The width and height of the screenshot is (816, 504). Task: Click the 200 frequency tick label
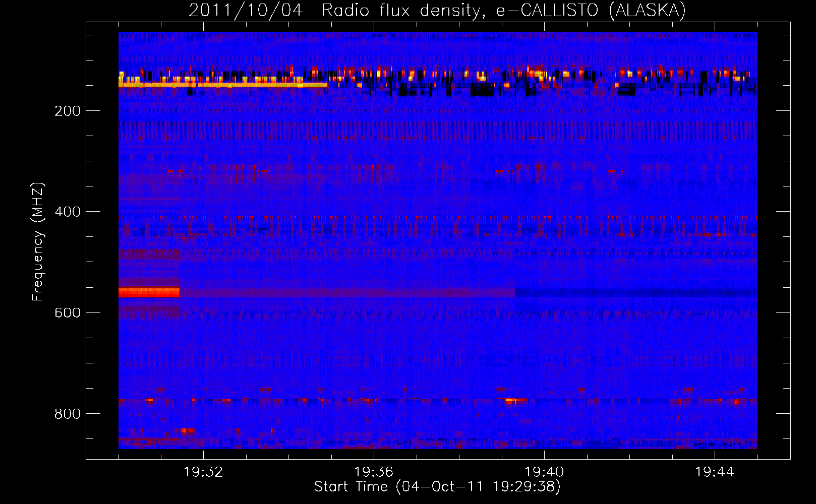(x=67, y=111)
